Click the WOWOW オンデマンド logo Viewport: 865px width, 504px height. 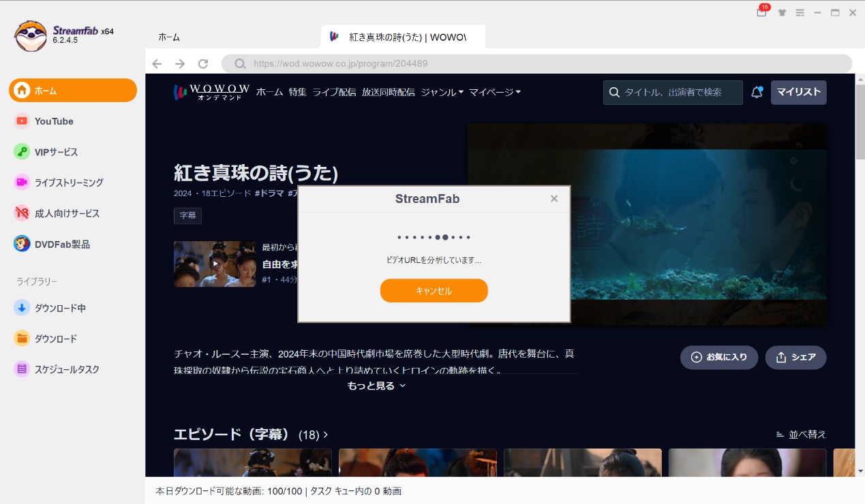pyautogui.click(x=211, y=92)
